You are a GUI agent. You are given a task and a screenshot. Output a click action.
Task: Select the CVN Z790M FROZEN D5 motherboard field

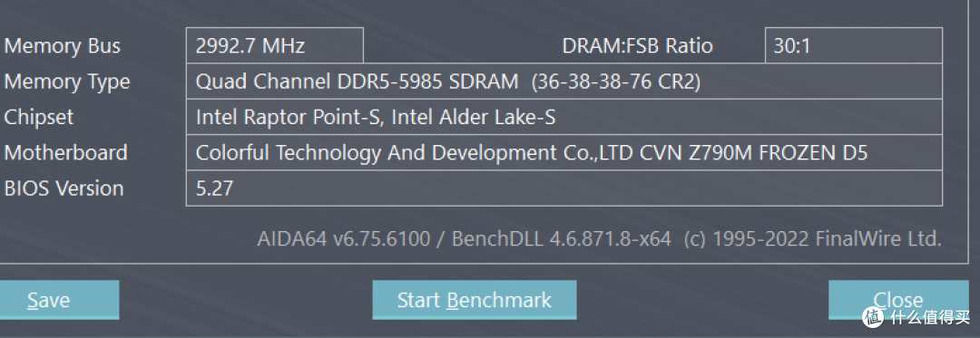[564, 152]
